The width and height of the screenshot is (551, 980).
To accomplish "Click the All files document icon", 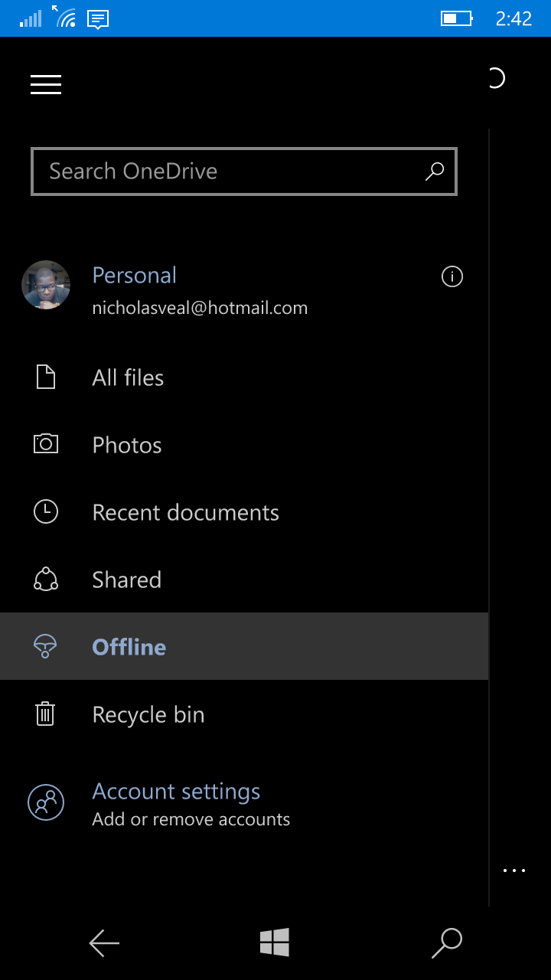I will pyautogui.click(x=46, y=377).
